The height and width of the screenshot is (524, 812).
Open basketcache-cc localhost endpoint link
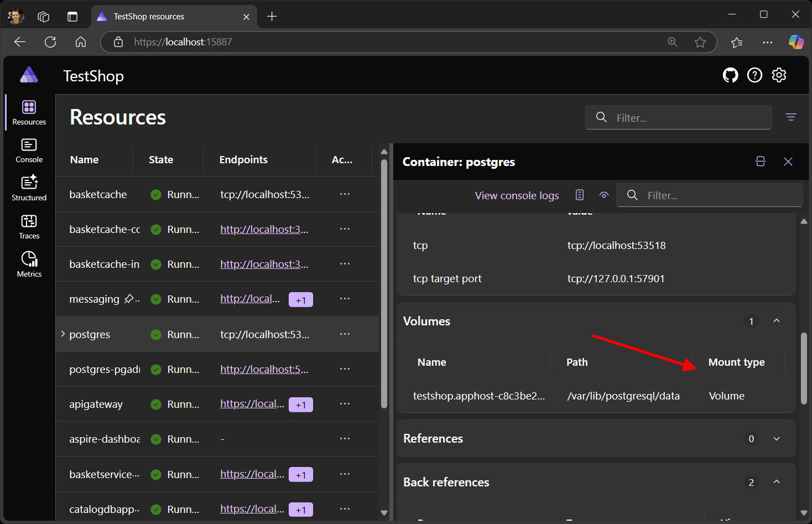[264, 229]
